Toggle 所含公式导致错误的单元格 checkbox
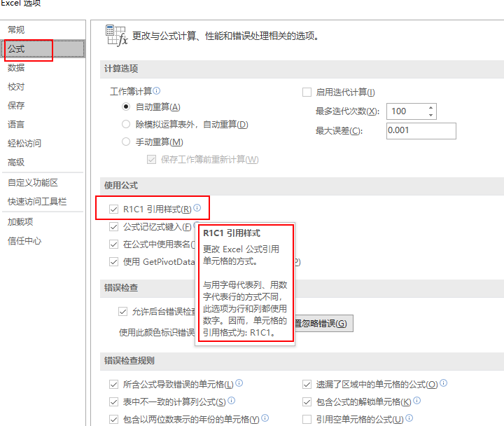 [x=113, y=384]
